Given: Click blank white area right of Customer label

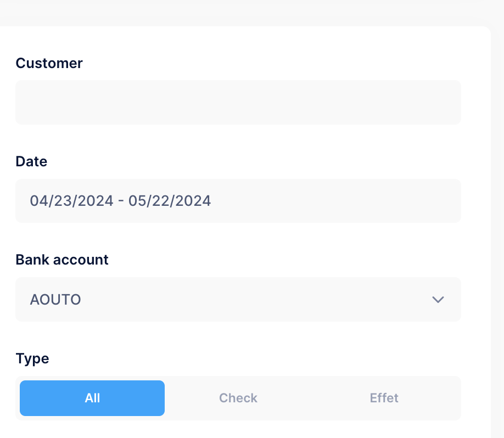Looking at the screenshot, I should 275,63.
